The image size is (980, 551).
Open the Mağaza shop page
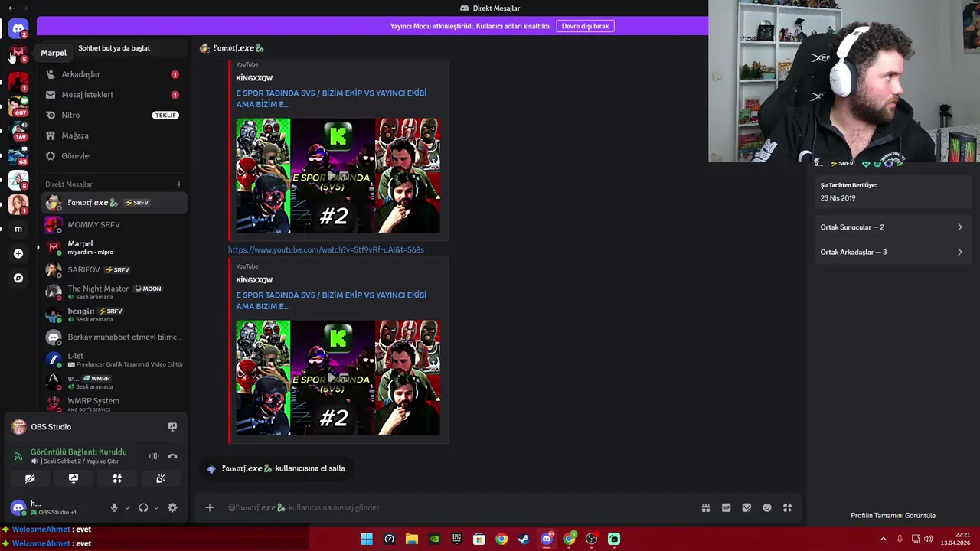click(113, 135)
